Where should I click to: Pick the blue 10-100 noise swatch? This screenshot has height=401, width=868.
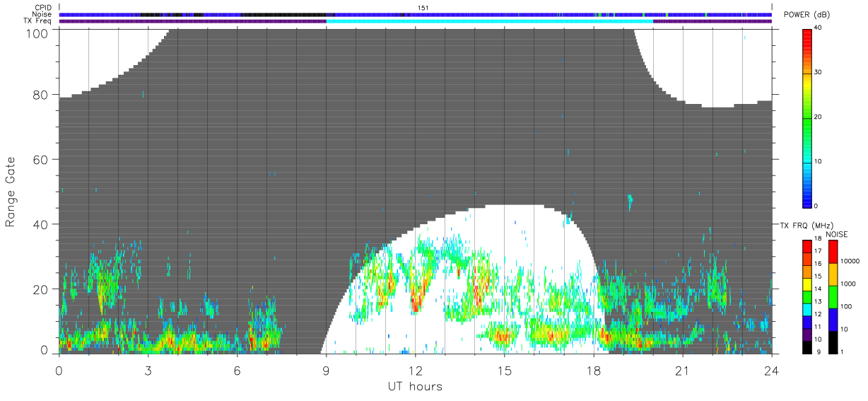[833, 320]
